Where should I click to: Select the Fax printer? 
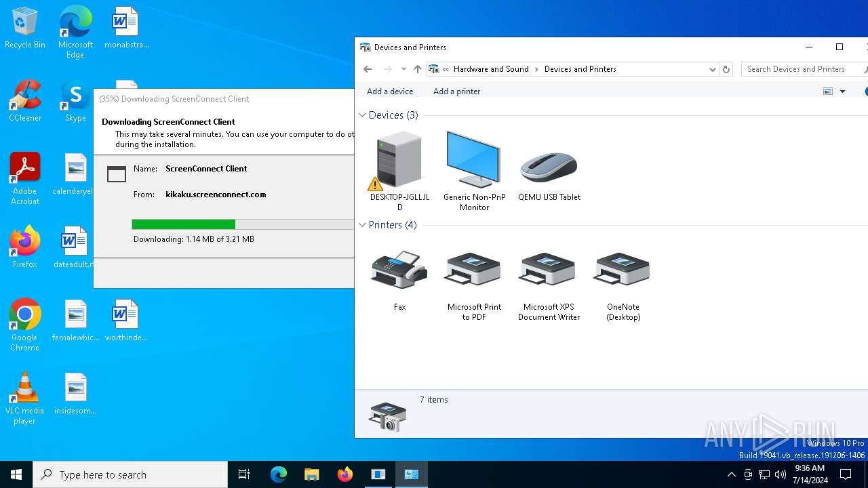[x=399, y=279]
